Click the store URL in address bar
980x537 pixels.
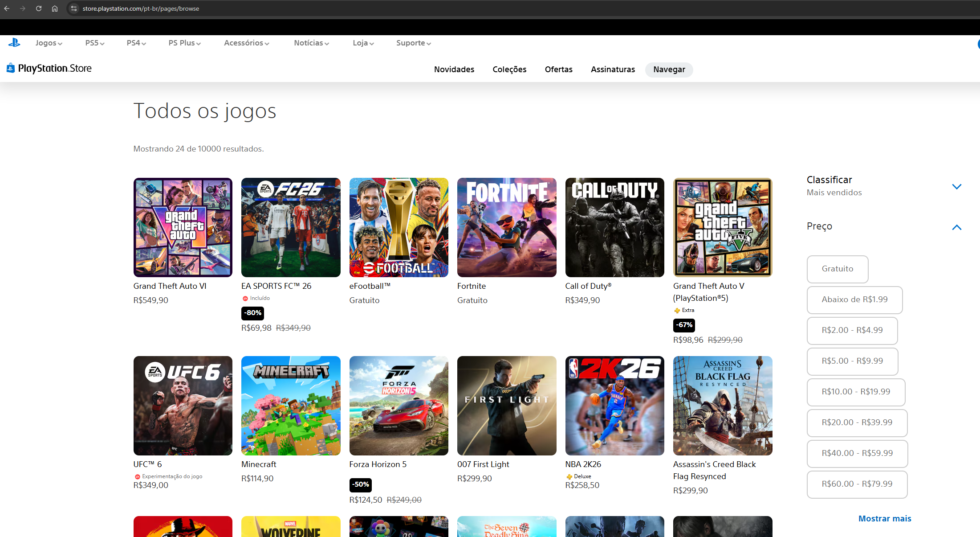click(x=141, y=8)
